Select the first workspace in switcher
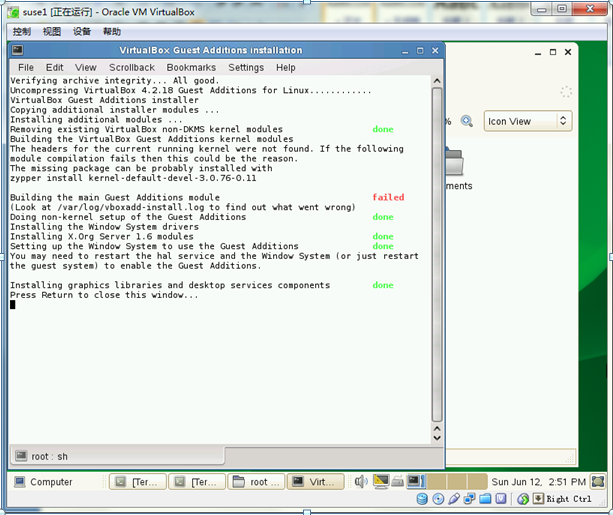Screen dimensions: 613x515 [416, 482]
